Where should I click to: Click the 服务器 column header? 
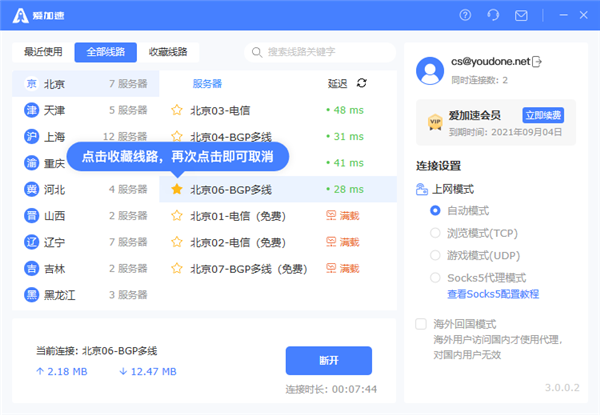(x=207, y=83)
